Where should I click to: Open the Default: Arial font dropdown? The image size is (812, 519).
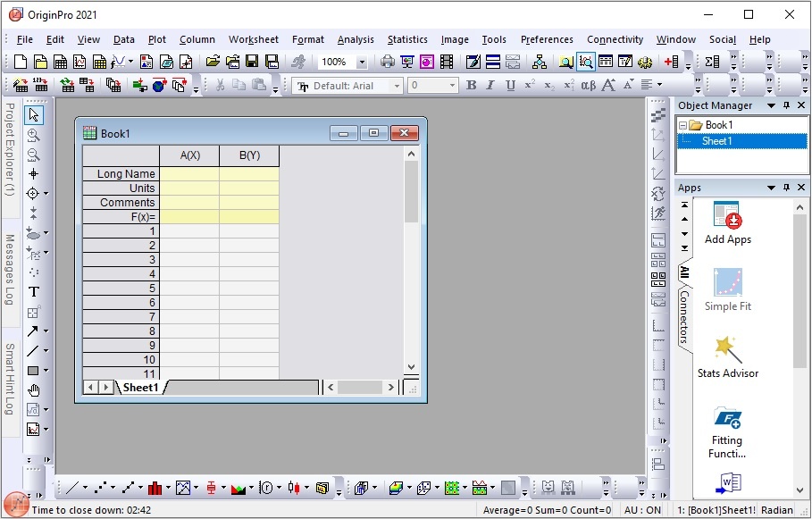(397, 86)
